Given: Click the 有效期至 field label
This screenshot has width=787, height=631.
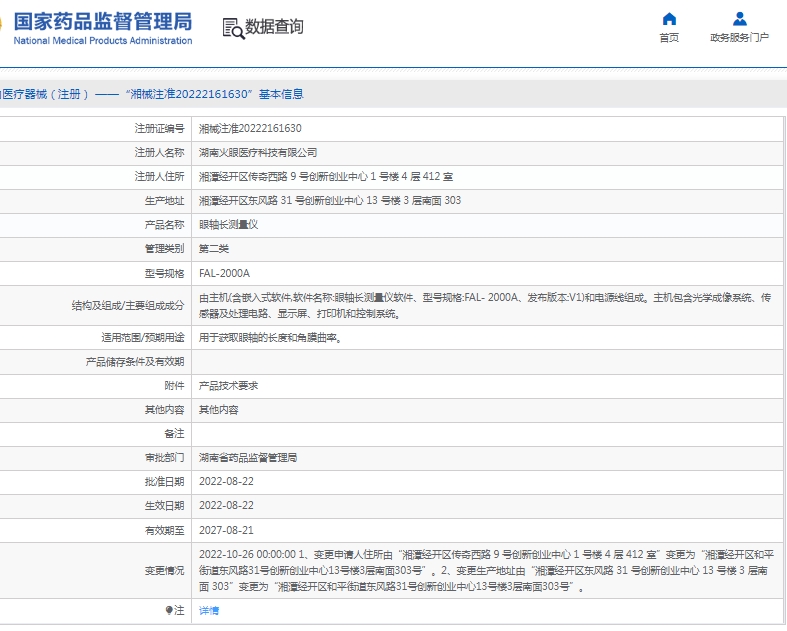Looking at the screenshot, I should pos(165,531).
